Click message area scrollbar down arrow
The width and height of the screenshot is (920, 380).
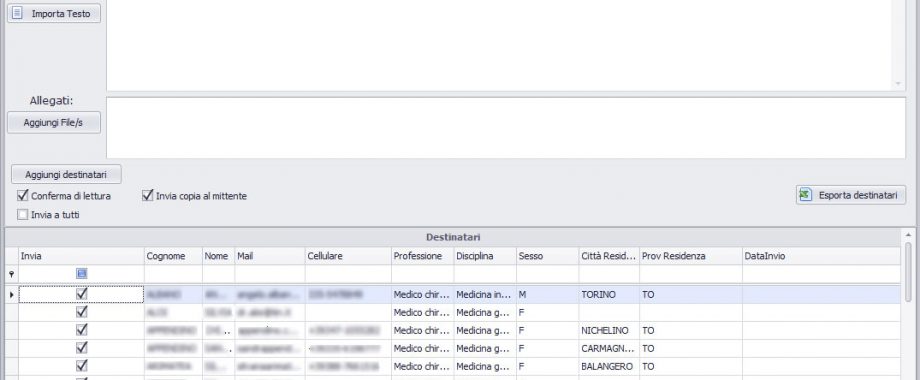[x=898, y=84]
